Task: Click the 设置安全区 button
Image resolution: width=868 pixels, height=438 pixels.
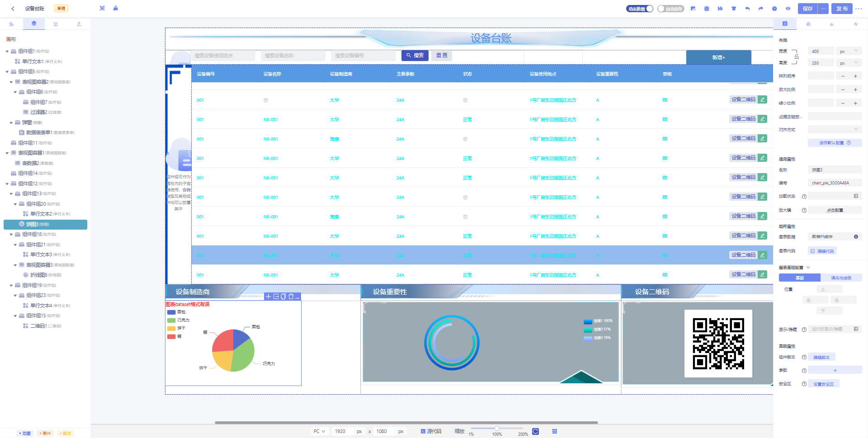Action: click(823, 384)
